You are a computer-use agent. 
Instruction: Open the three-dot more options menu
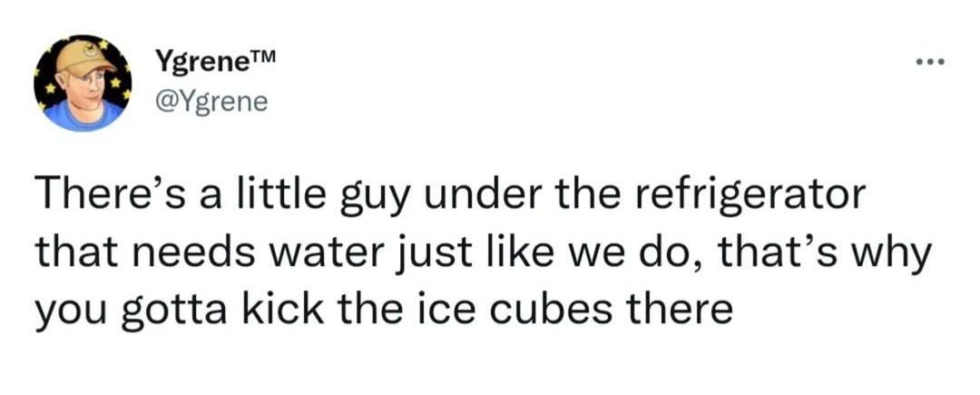(930, 63)
